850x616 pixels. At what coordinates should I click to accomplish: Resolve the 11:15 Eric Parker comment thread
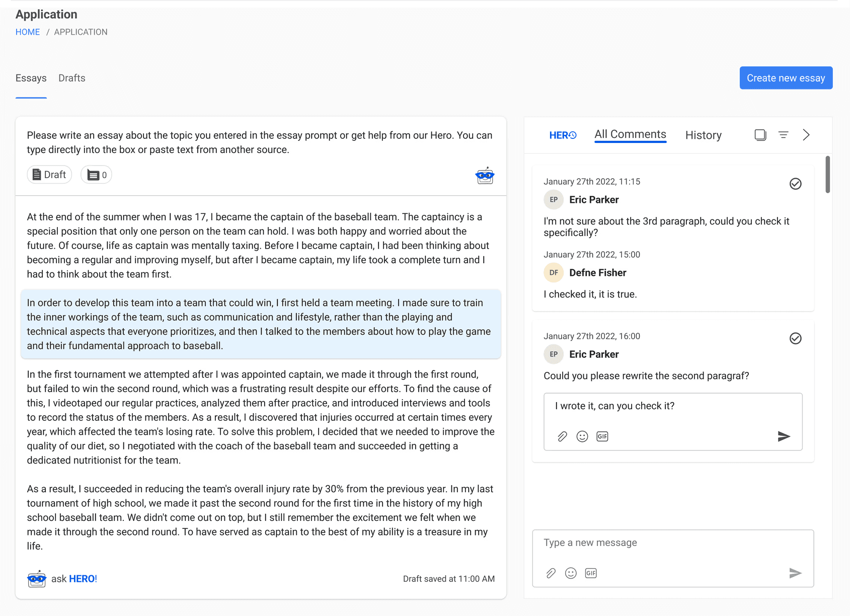(x=796, y=184)
